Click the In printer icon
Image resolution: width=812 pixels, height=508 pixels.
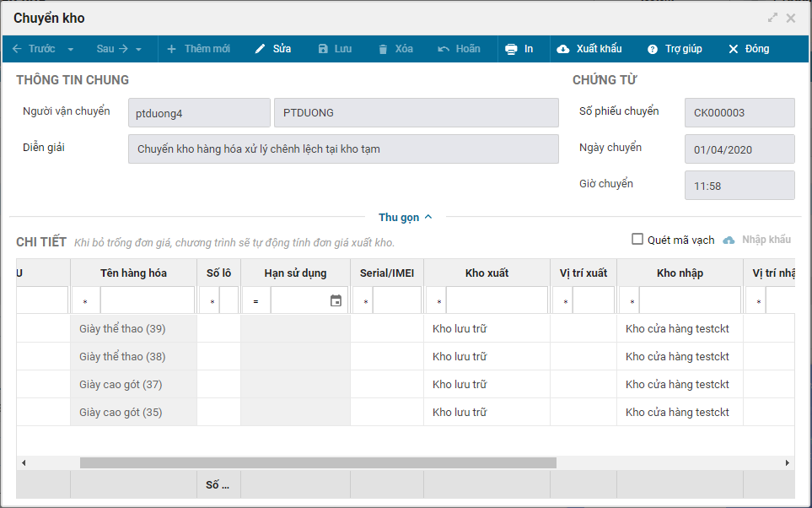pyautogui.click(x=511, y=49)
